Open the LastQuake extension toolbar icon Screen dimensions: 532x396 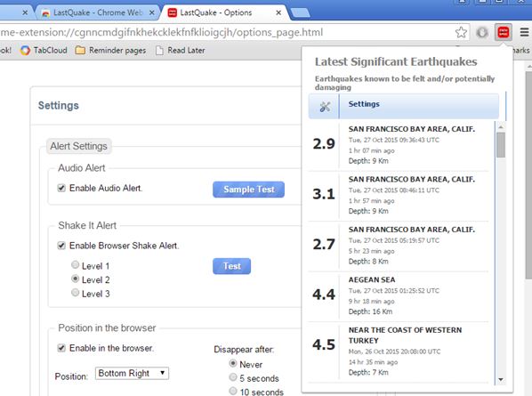[x=504, y=33]
